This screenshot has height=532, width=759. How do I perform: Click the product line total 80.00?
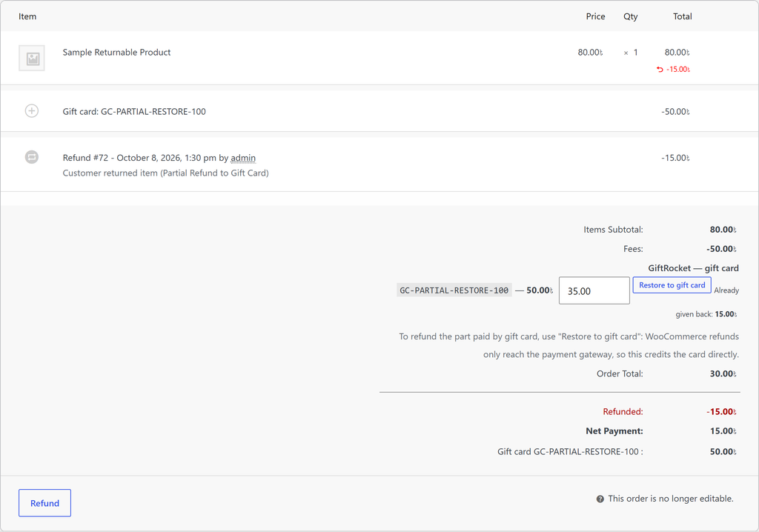[677, 53]
